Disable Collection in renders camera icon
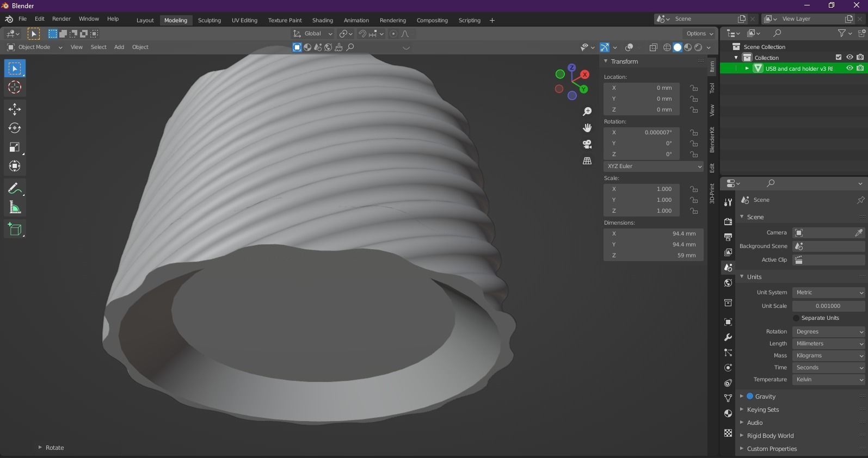 (x=860, y=57)
